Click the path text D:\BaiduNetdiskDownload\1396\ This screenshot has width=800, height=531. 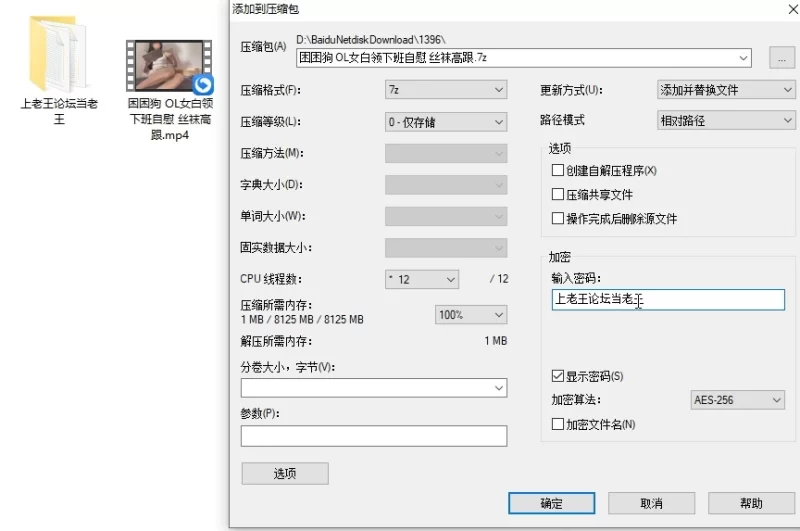click(371, 39)
